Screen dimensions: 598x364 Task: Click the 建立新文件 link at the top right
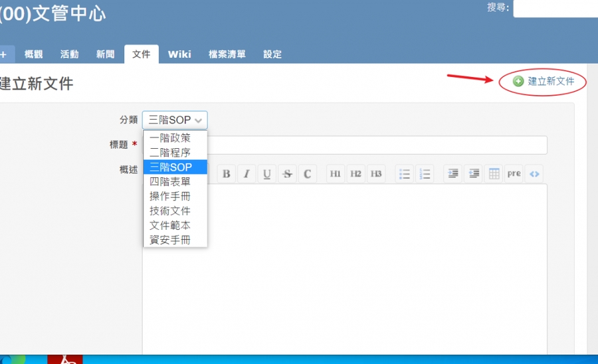(x=551, y=82)
